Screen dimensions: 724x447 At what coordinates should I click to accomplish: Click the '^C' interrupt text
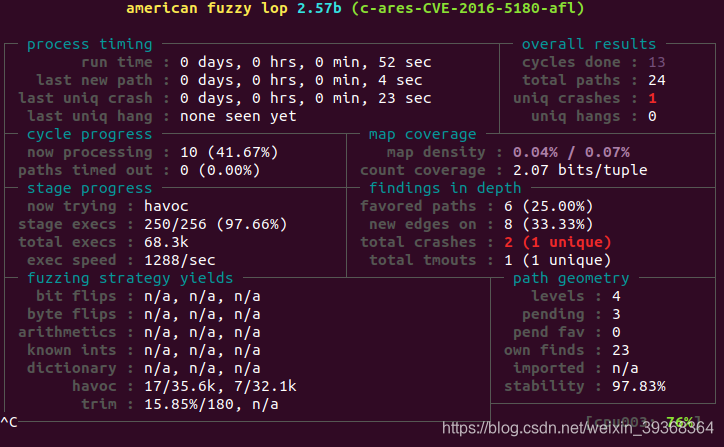[x=9, y=422]
